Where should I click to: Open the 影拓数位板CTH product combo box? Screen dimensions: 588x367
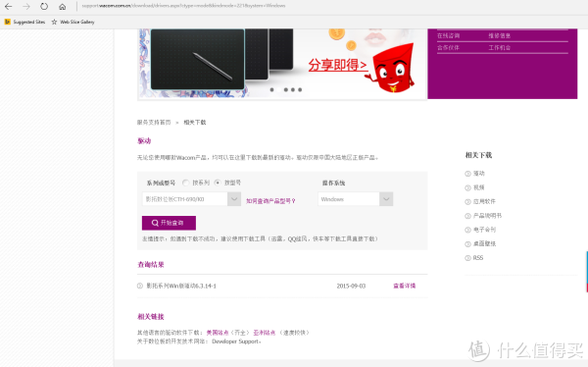[191, 199]
